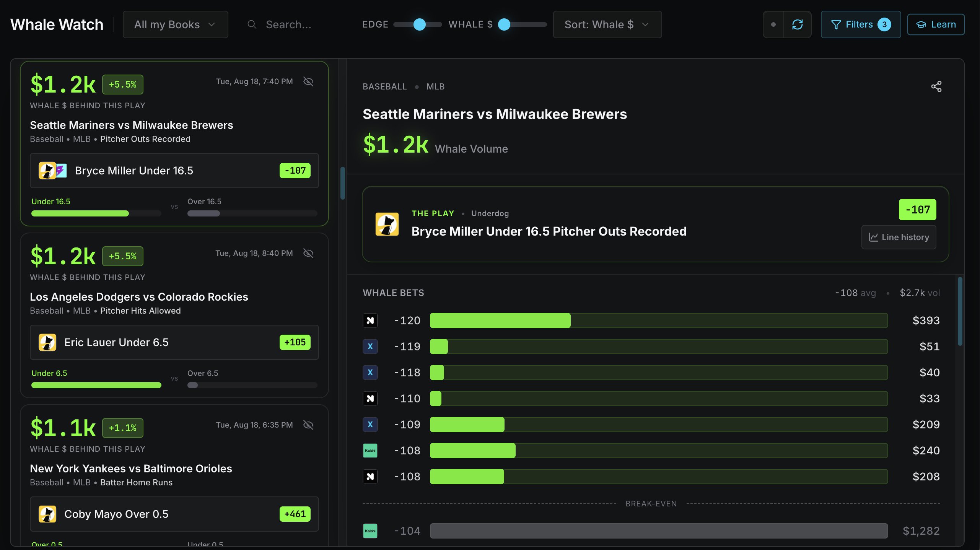Open the All my Books dropdown
Image resolution: width=980 pixels, height=550 pixels.
pyautogui.click(x=175, y=24)
